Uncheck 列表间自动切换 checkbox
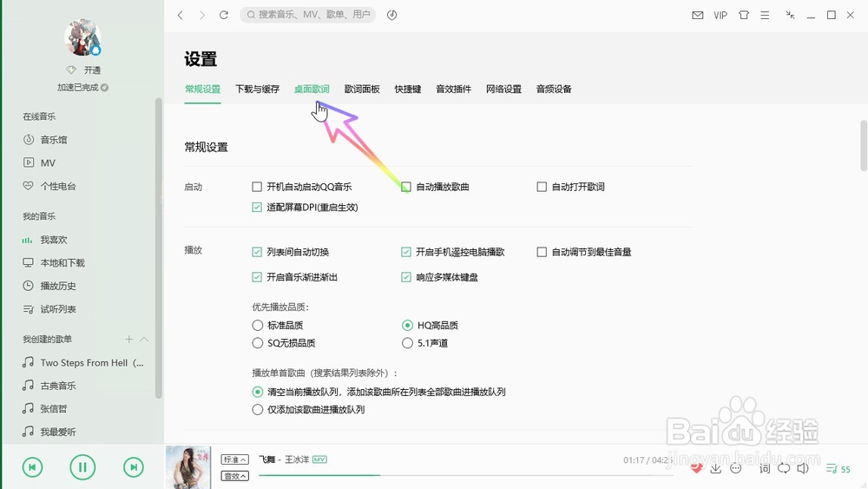The image size is (868, 489). point(257,252)
